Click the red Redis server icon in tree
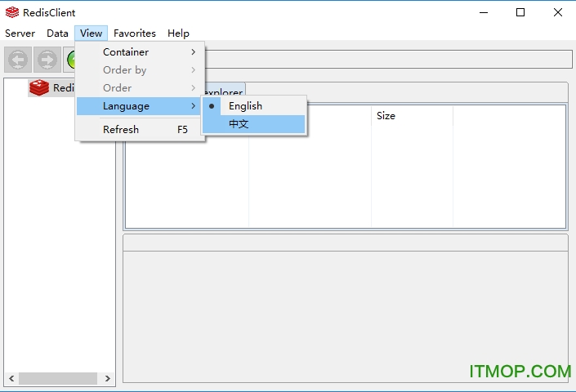 click(x=39, y=87)
